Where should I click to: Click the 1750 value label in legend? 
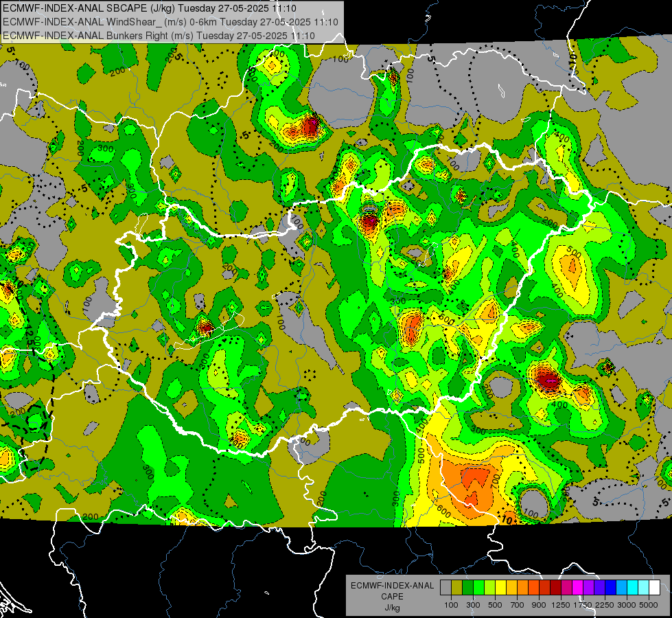tap(583, 605)
